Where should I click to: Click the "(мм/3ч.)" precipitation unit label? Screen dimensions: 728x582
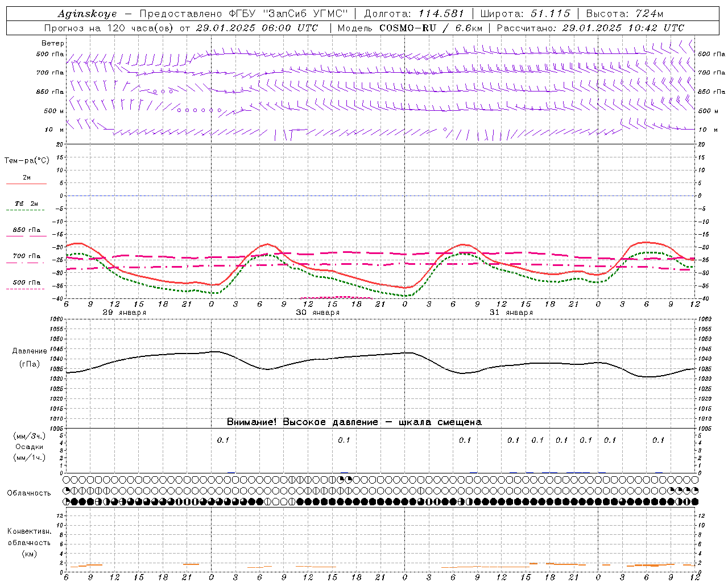tap(30, 436)
